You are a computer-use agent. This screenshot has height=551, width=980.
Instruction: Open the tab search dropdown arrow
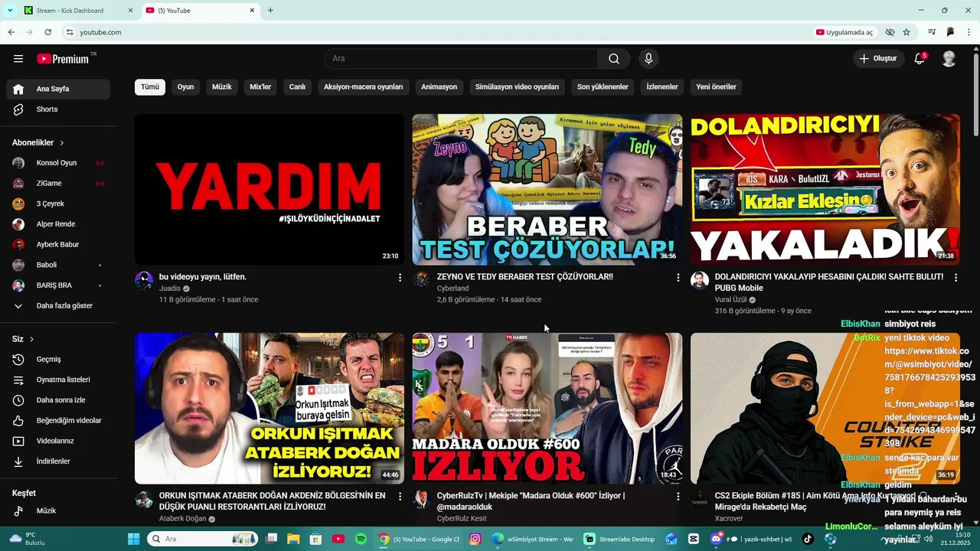pos(10,11)
